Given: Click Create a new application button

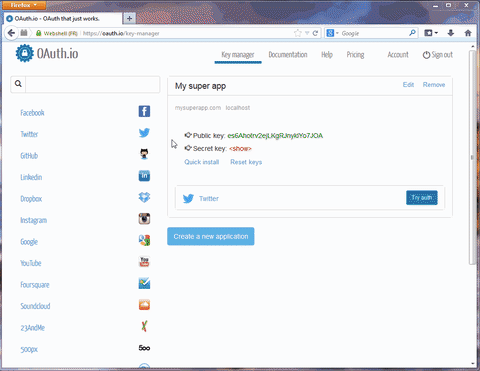Looking at the screenshot, I should 211,236.
